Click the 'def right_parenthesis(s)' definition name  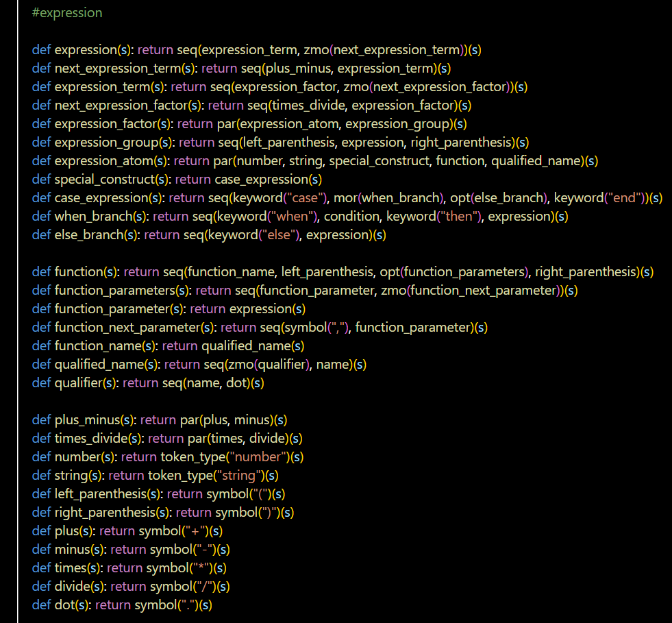[105, 511]
